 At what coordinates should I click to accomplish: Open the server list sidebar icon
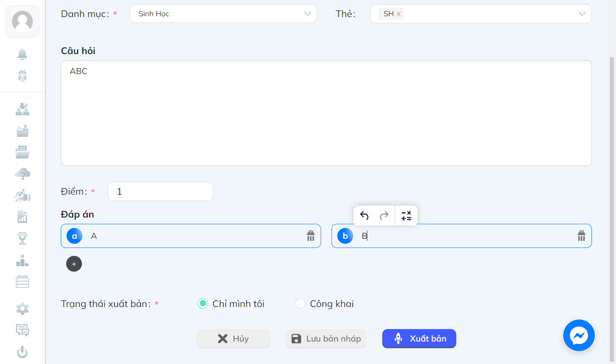tap(22, 282)
